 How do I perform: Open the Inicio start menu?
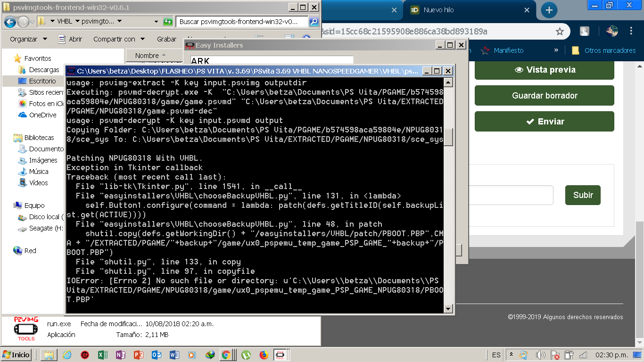(x=17, y=355)
